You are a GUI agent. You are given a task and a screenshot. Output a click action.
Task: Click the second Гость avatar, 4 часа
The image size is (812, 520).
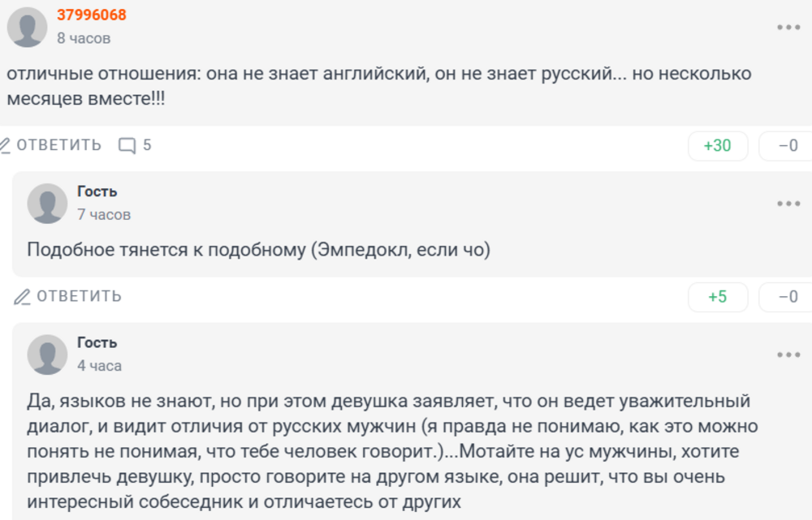click(47, 354)
